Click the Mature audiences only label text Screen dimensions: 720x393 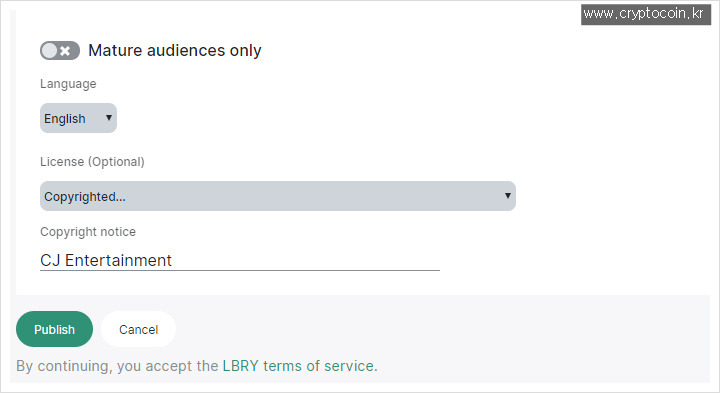click(x=174, y=51)
